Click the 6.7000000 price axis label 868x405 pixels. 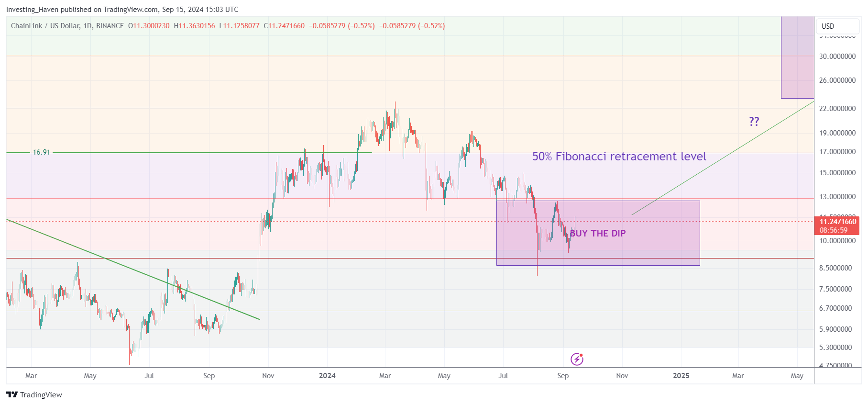tap(835, 308)
